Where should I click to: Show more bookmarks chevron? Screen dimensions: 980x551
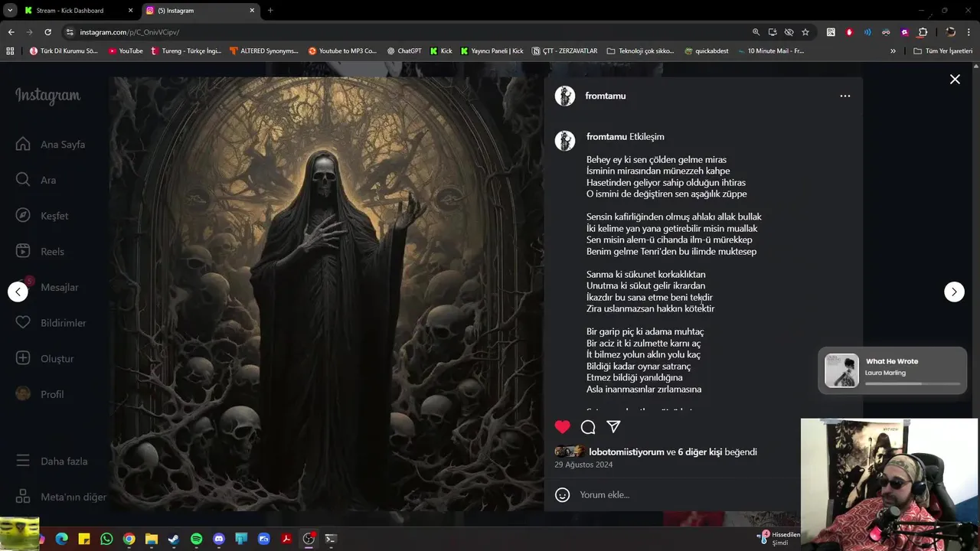(893, 51)
